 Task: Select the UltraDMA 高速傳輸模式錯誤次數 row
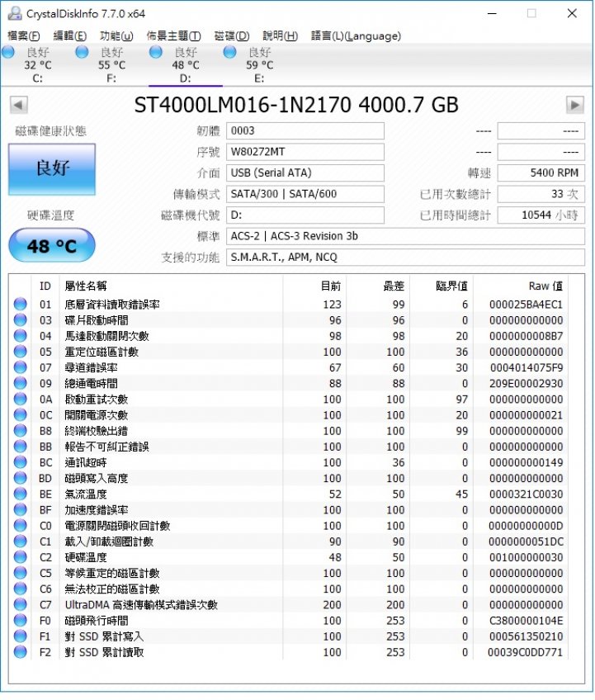288,604
